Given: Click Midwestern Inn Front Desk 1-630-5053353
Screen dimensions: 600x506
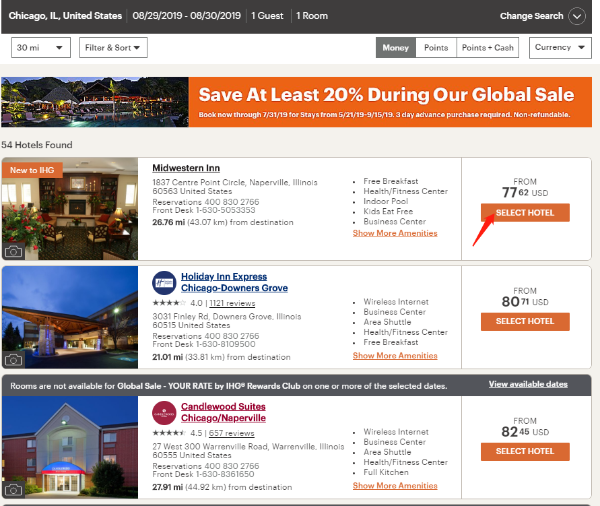Looking at the screenshot, I should (204, 210).
